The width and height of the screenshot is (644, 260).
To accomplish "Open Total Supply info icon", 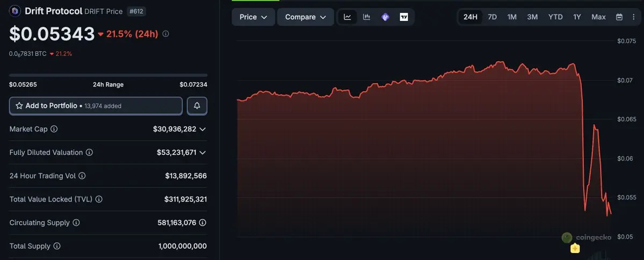I will pos(57,246).
